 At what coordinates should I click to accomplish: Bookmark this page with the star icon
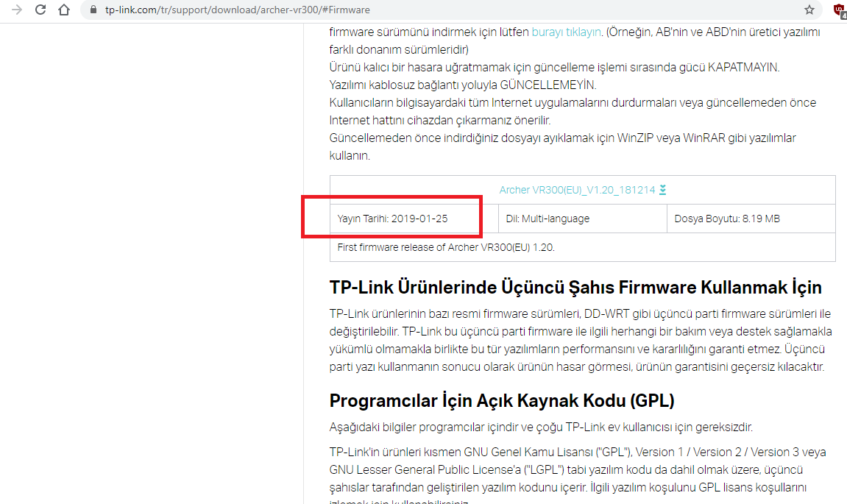click(809, 10)
